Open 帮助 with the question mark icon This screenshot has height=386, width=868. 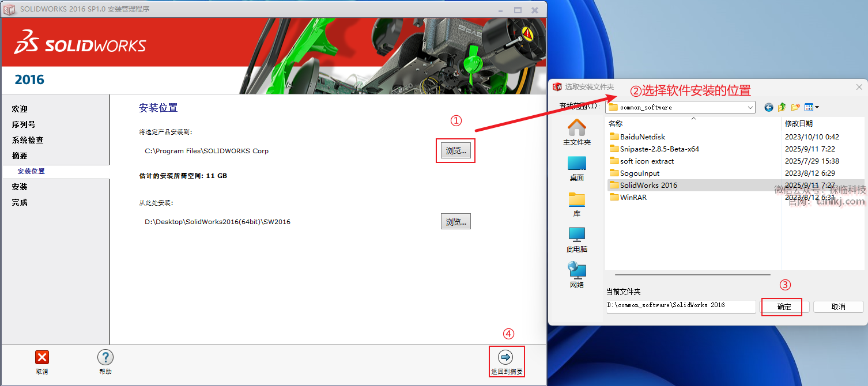point(105,357)
